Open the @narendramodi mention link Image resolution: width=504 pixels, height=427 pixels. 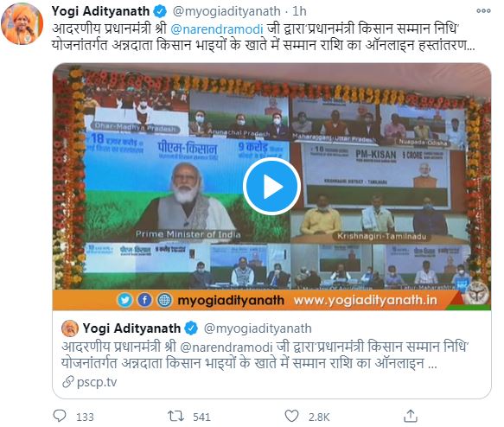[x=217, y=29]
